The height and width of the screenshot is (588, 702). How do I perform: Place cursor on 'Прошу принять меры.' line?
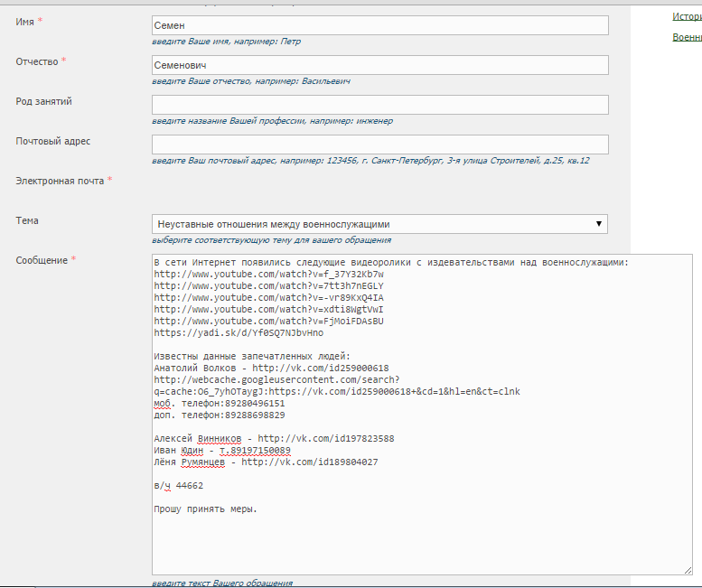tap(205, 509)
